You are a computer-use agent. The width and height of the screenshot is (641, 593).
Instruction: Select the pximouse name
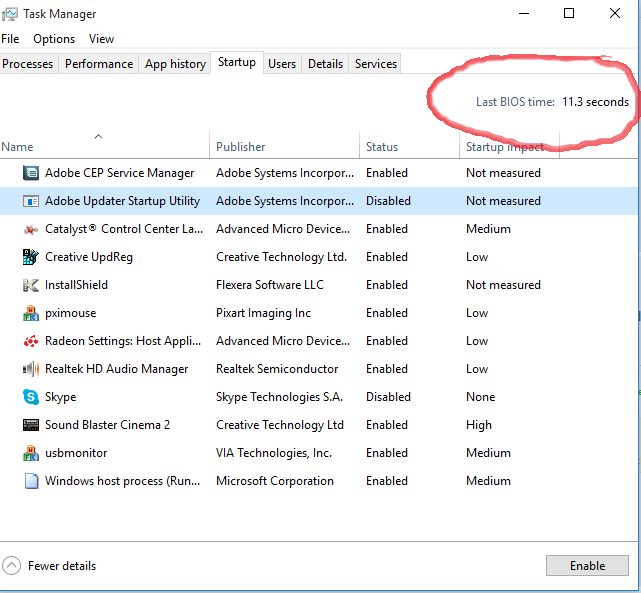coord(71,313)
